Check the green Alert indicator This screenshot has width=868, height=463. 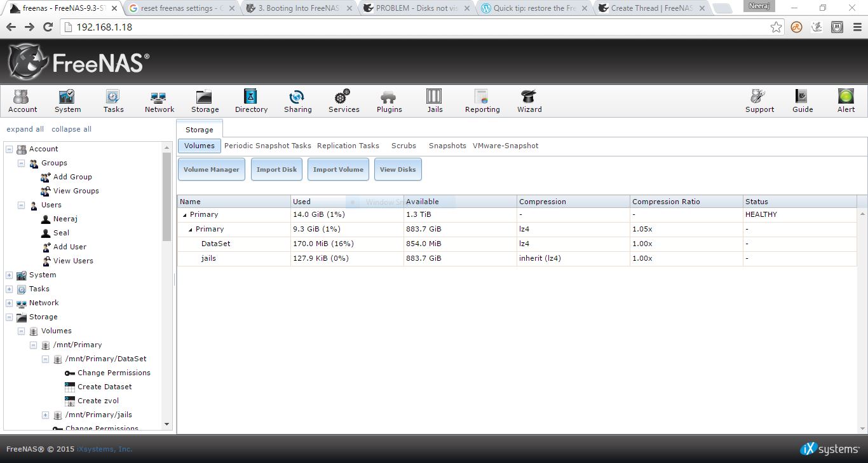point(846,101)
